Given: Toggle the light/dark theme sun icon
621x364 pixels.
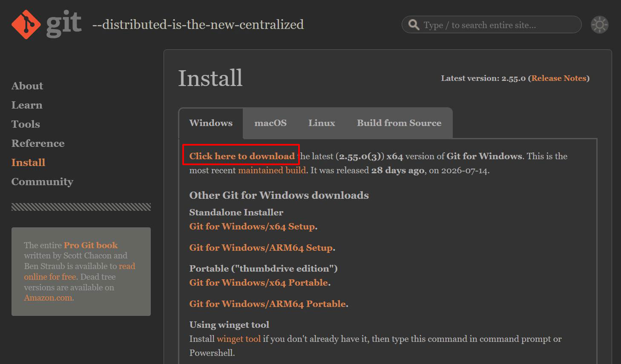Looking at the screenshot, I should (x=599, y=25).
